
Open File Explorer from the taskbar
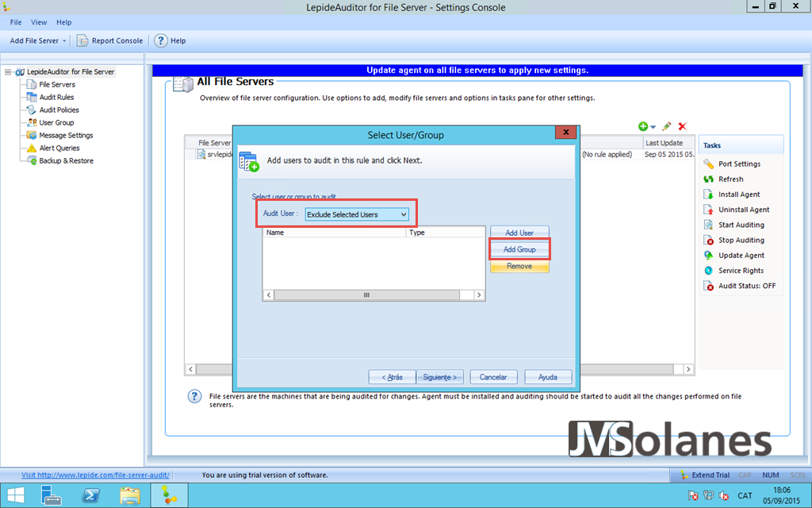coord(129,495)
